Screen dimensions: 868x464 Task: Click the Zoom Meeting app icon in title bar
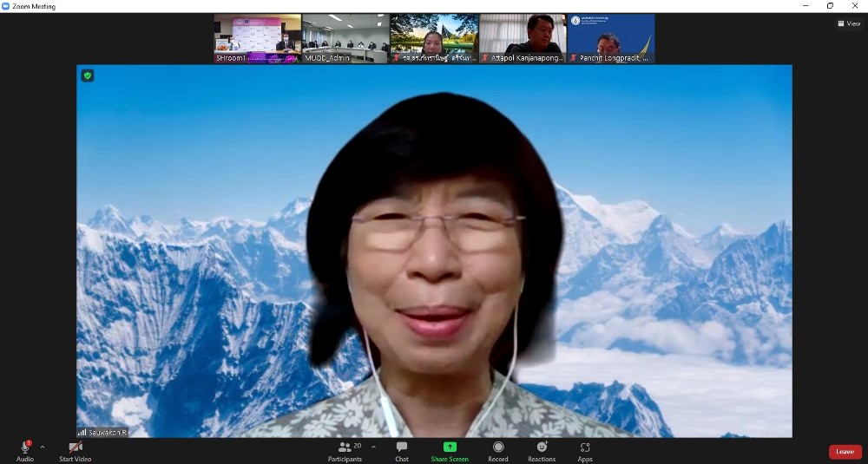(x=6, y=6)
